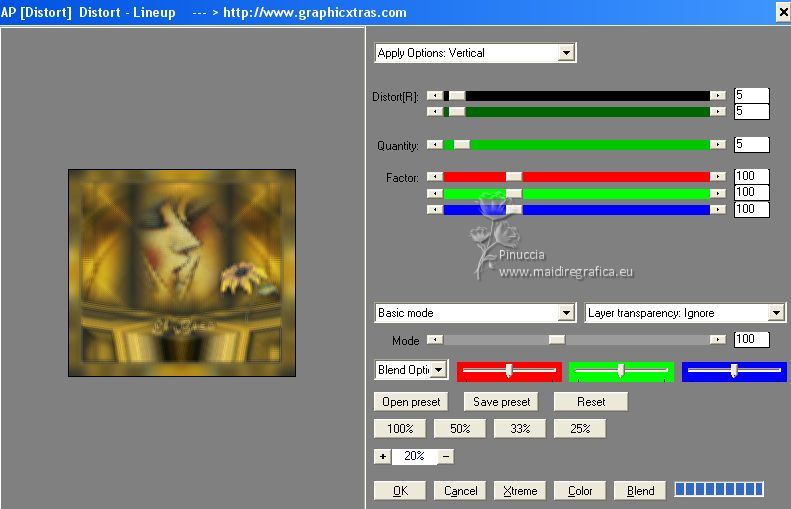
Task: Click right arrow of Mode slider
Action: click(x=717, y=340)
